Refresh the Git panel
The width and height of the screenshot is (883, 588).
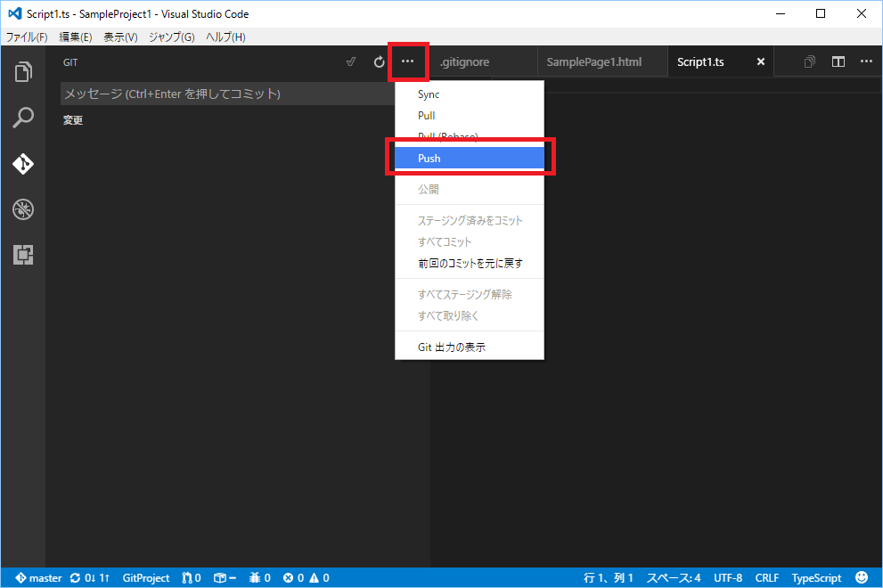click(x=379, y=62)
